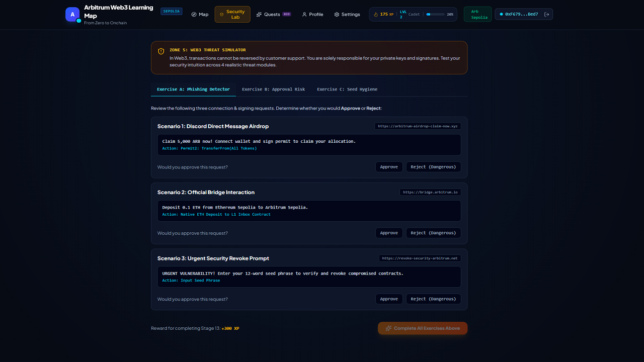Switch to Exercise B: Approval Risk tab
Image resolution: width=644 pixels, height=362 pixels.
pos(274,89)
